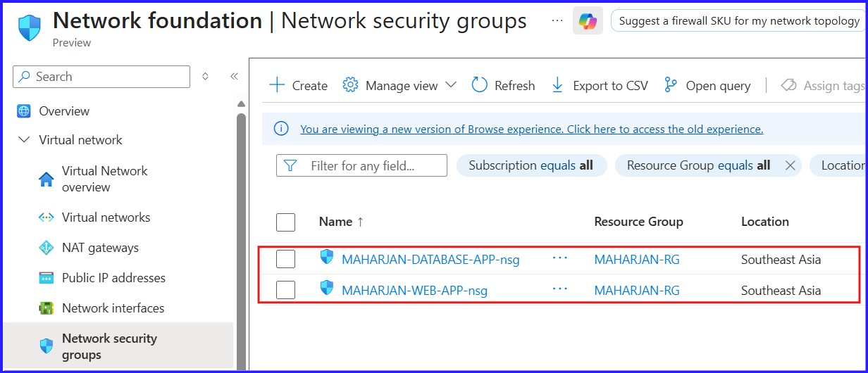Click 'Subscription equals all' filter pill
This screenshot has width=868, height=373.
(531, 165)
